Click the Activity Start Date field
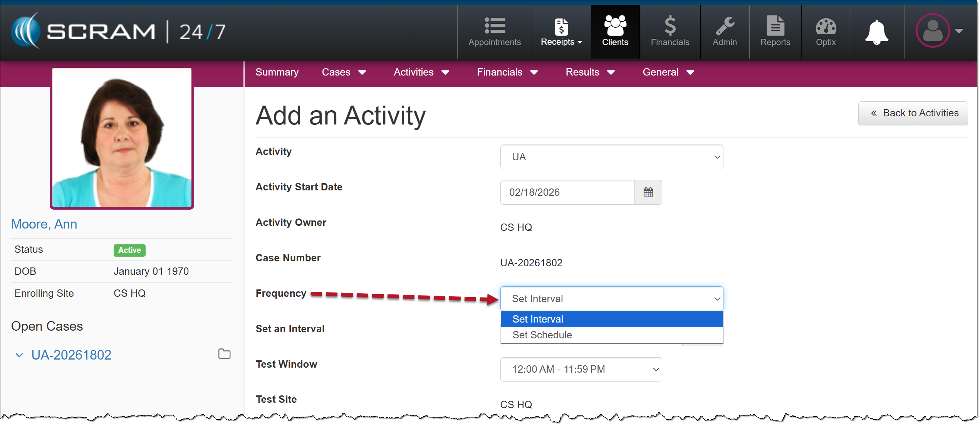This screenshot has height=427, width=980. [x=567, y=192]
